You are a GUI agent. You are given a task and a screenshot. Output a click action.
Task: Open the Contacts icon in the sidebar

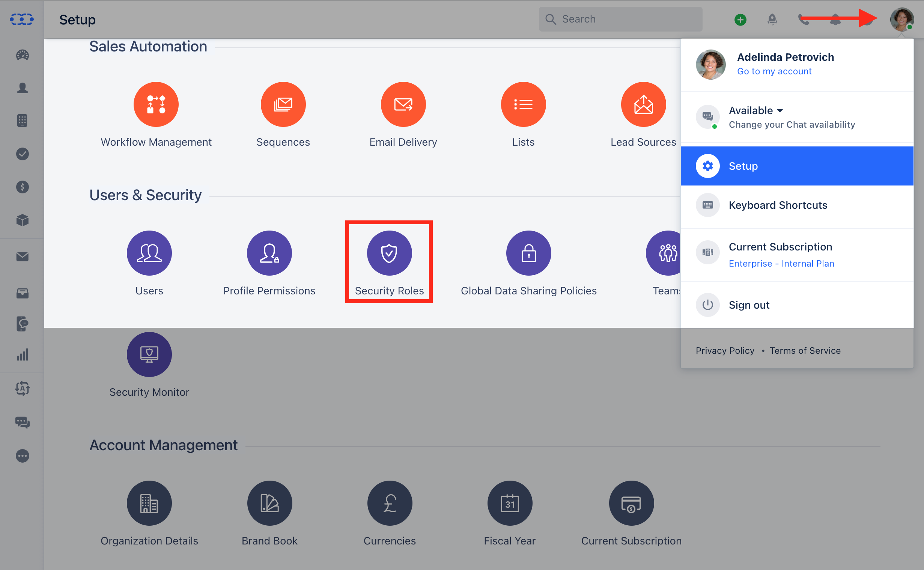22,88
